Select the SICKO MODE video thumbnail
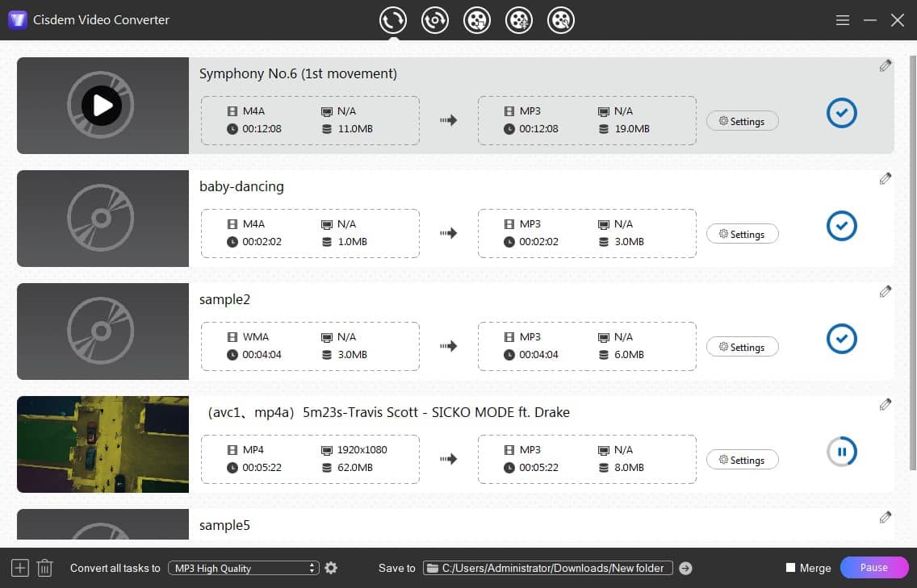Image resolution: width=917 pixels, height=588 pixels. pyautogui.click(x=103, y=444)
